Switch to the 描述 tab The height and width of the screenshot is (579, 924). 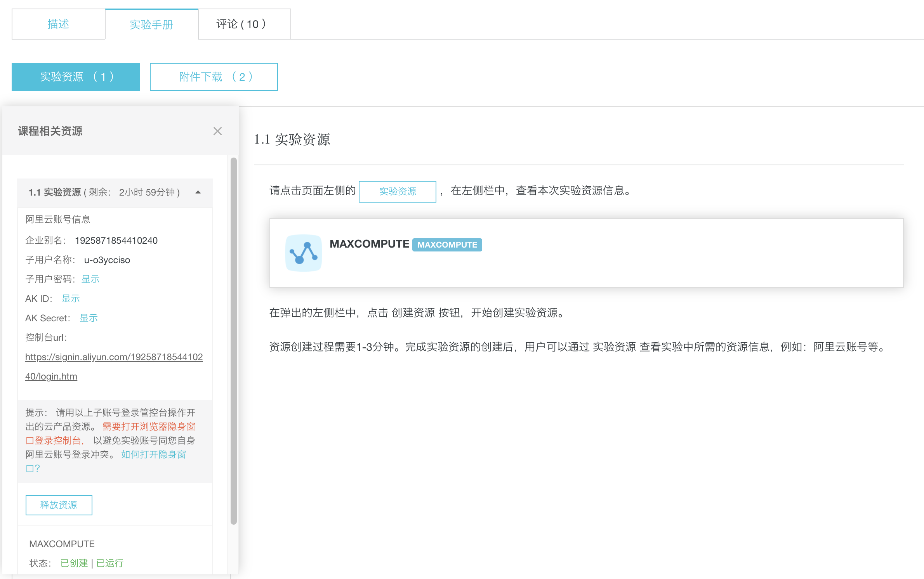tap(58, 24)
